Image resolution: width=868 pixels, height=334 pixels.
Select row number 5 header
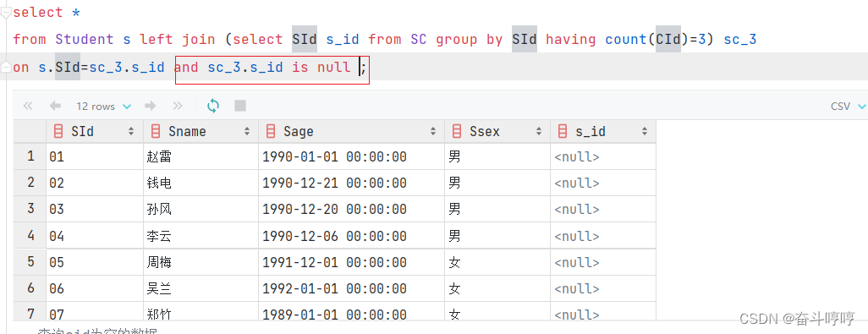30,262
